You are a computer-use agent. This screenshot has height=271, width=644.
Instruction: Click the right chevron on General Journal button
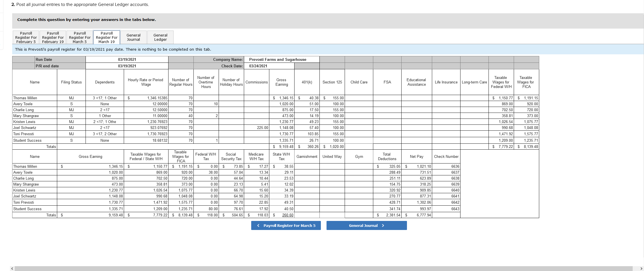tap(383, 225)
